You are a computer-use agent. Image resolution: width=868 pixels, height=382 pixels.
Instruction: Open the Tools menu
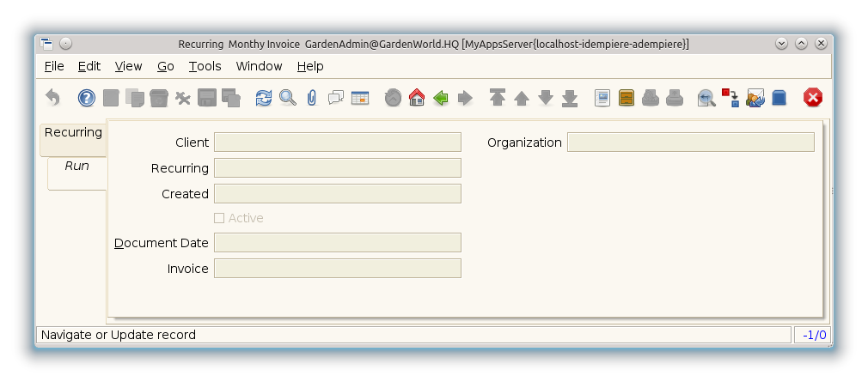205,66
